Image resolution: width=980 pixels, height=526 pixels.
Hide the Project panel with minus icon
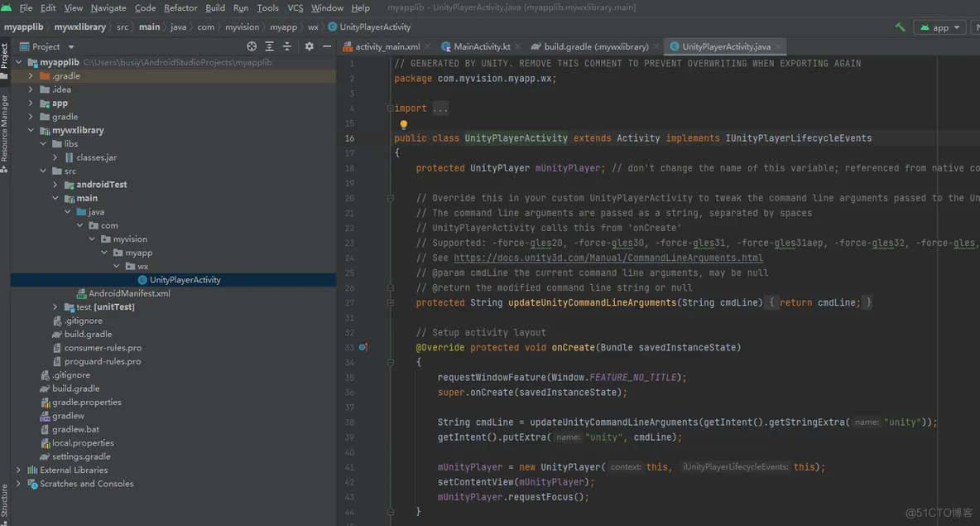[x=326, y=46]
